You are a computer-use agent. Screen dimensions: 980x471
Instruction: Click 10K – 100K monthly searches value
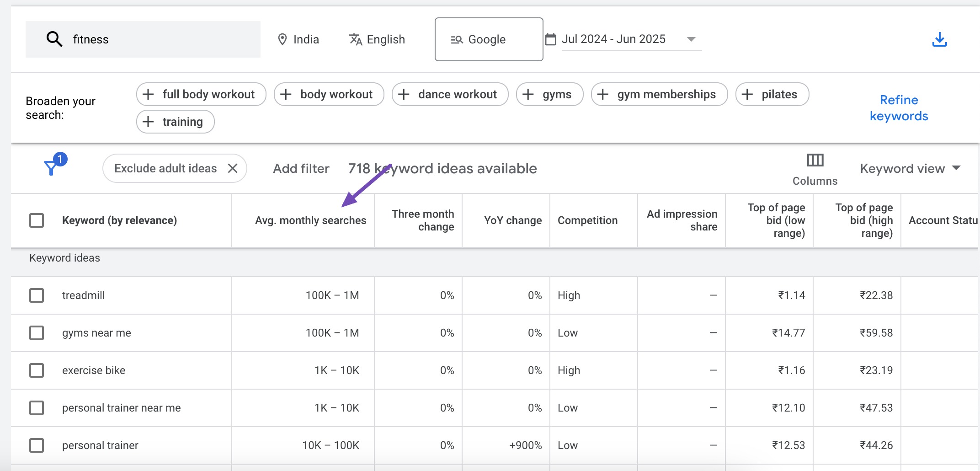point(331,445)
